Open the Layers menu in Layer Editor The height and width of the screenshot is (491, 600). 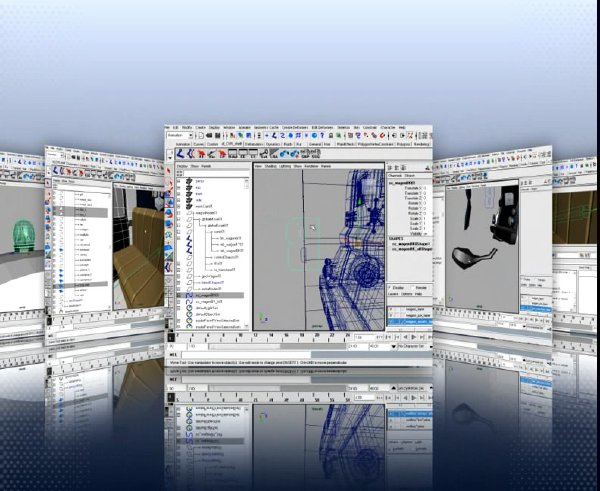(x=393, y=294)
